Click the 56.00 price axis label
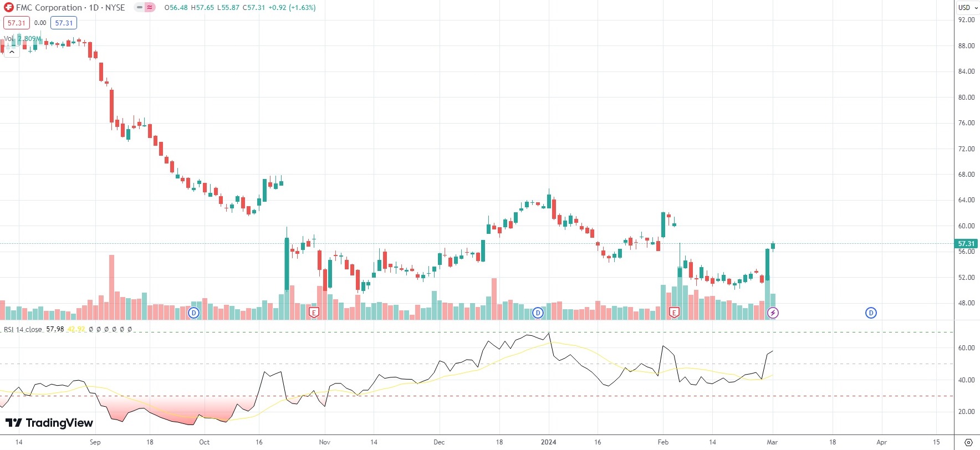 click(x=966, y=252)
